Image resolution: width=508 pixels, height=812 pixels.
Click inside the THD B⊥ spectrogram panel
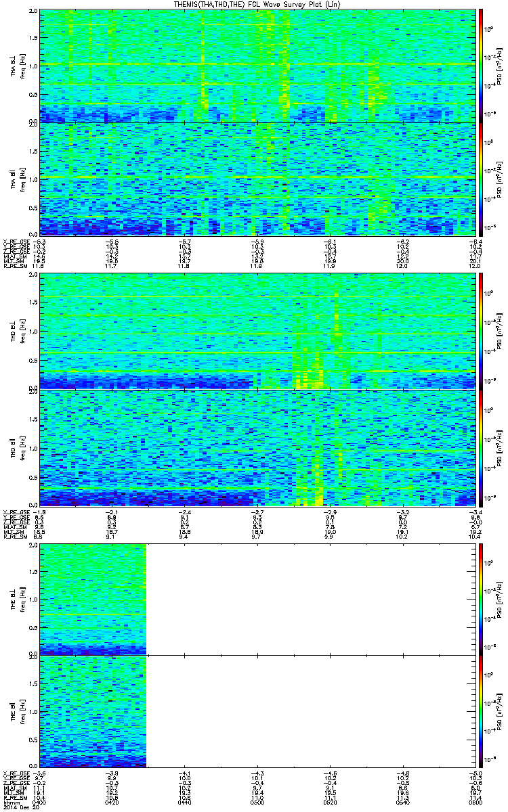257,332
